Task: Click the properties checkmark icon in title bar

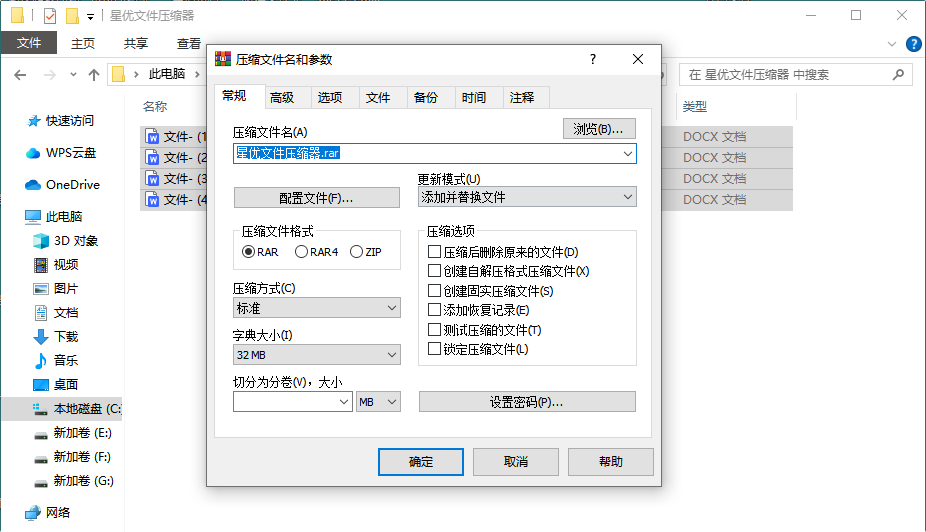Action: 50,16
